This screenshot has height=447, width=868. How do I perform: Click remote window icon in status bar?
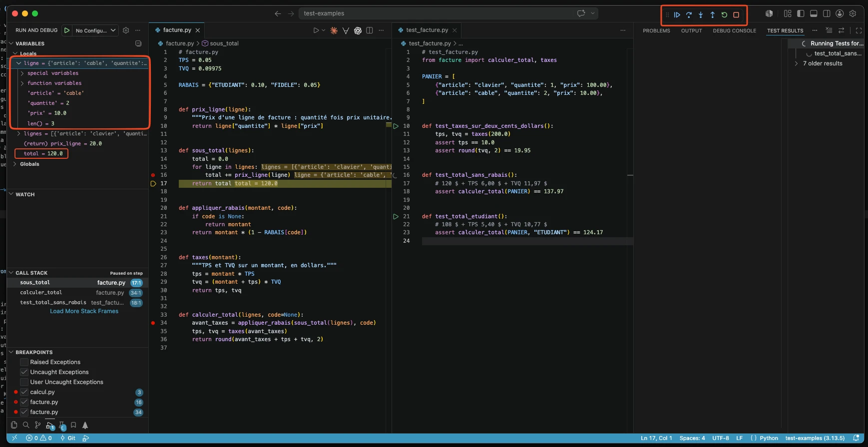[x=14, y=438]
